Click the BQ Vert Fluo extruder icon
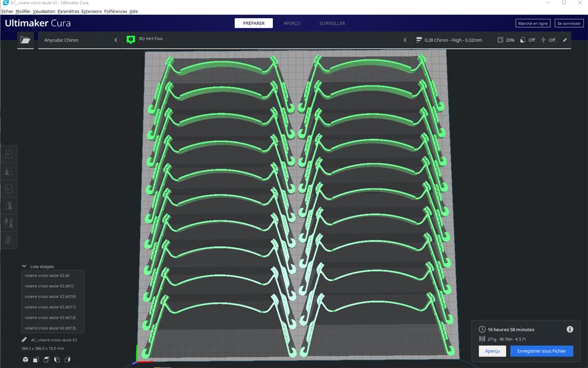This screenshot has height=368, width=588. click(x=131, y=39)
